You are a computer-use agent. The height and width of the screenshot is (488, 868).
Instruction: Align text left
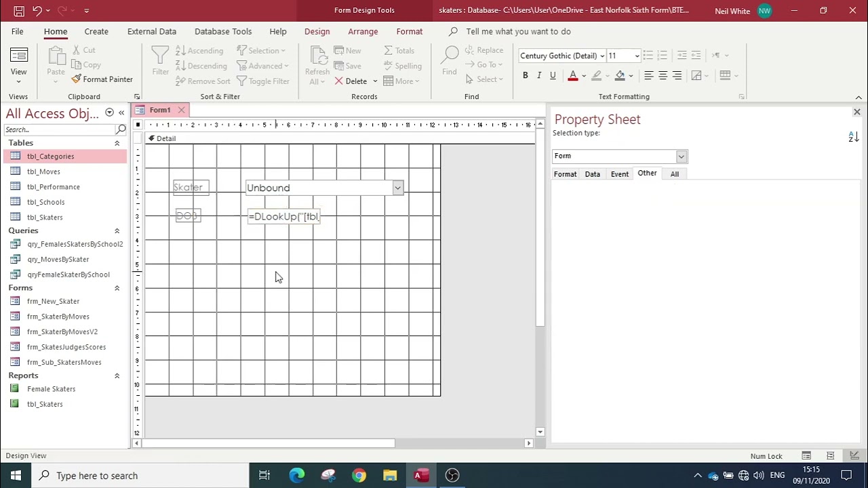click(649, 75)
